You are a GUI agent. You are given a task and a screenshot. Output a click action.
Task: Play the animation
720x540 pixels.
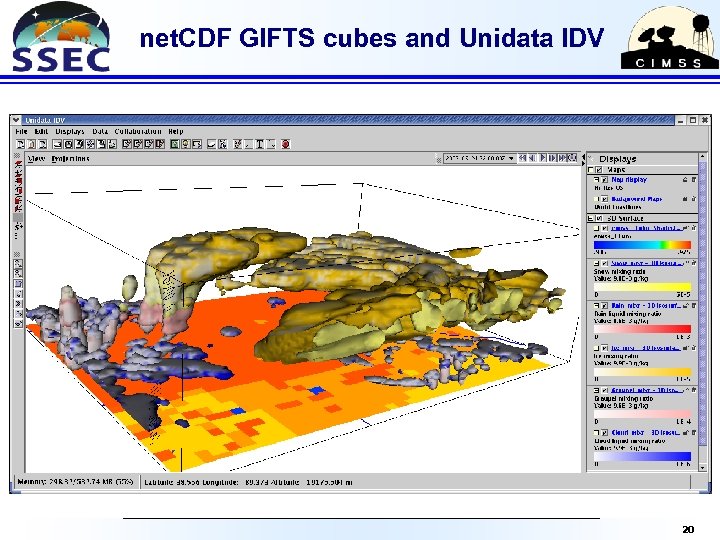point(542,158)
